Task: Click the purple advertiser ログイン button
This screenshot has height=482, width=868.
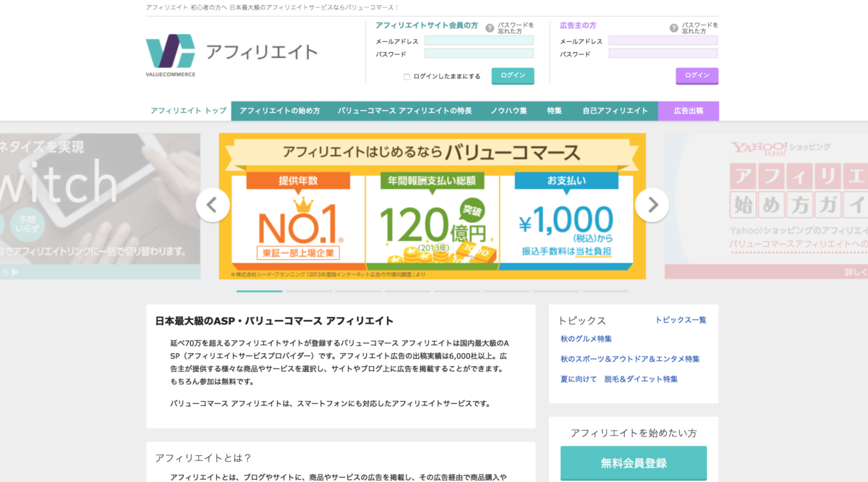Action: [x=697, y=76]
